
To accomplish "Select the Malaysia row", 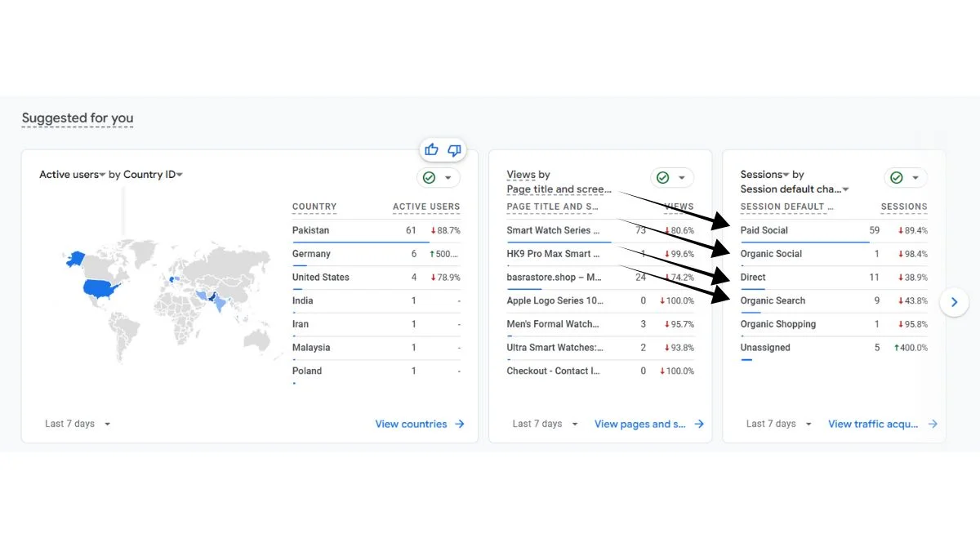I will click(376, 348).
